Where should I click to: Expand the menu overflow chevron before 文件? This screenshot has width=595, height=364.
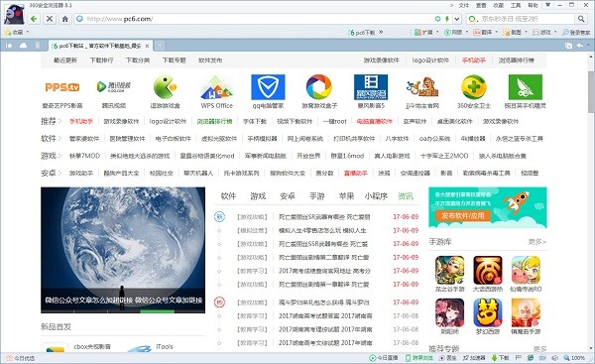pyautogui.click(x=451, y=5)
